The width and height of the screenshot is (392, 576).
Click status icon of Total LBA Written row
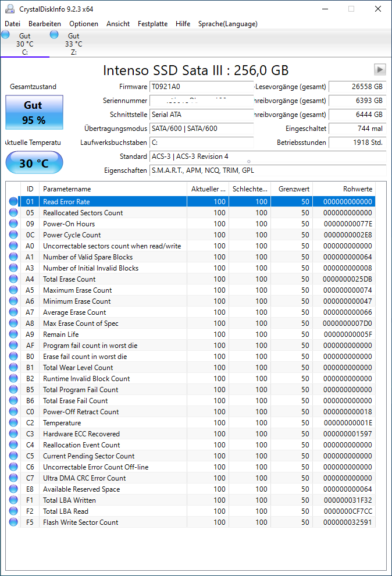13,500
